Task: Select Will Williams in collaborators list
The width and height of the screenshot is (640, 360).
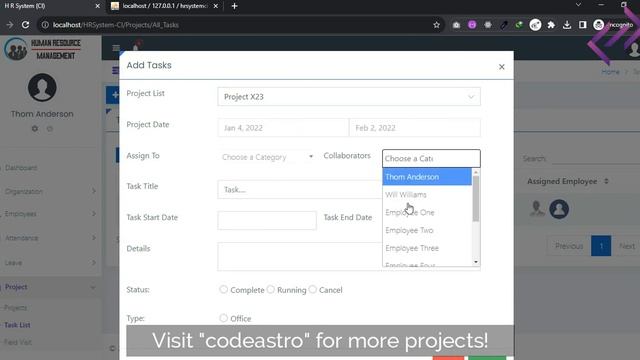Action: point(427,195)
